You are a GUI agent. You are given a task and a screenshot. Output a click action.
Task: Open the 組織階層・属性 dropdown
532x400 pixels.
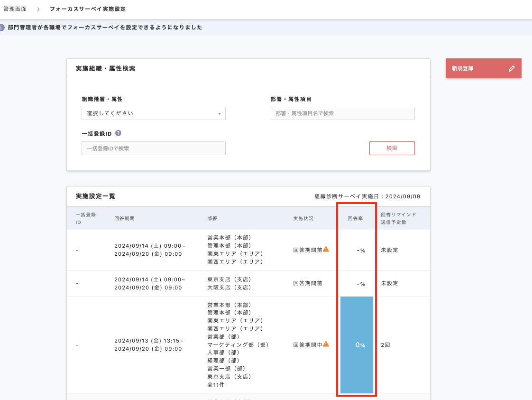[x=153, y=113]
